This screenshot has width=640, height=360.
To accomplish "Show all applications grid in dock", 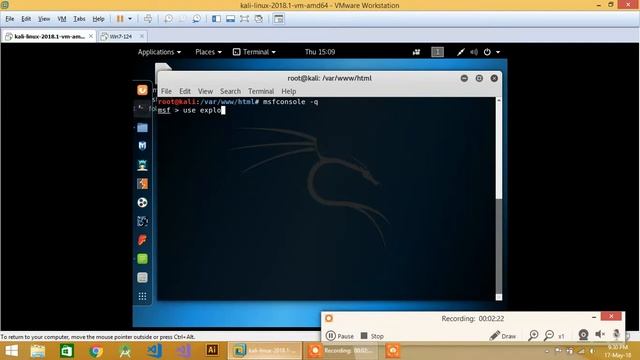I will (142, 296).
